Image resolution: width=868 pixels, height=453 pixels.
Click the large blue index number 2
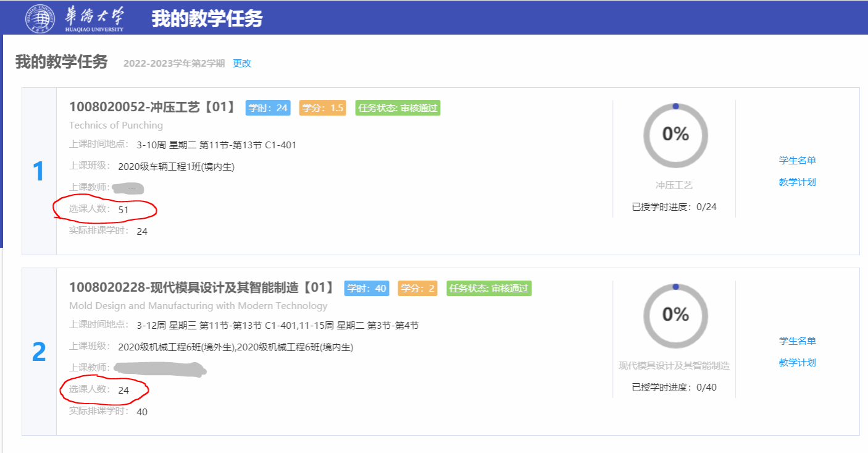coord(39,352)
